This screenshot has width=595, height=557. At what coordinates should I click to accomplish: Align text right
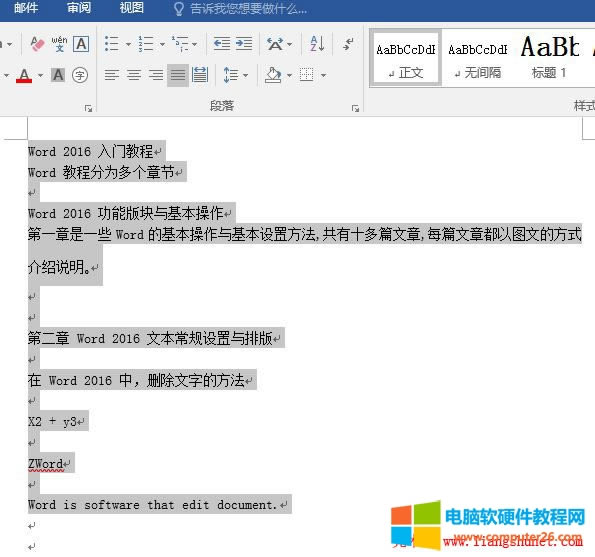[156, 75]
